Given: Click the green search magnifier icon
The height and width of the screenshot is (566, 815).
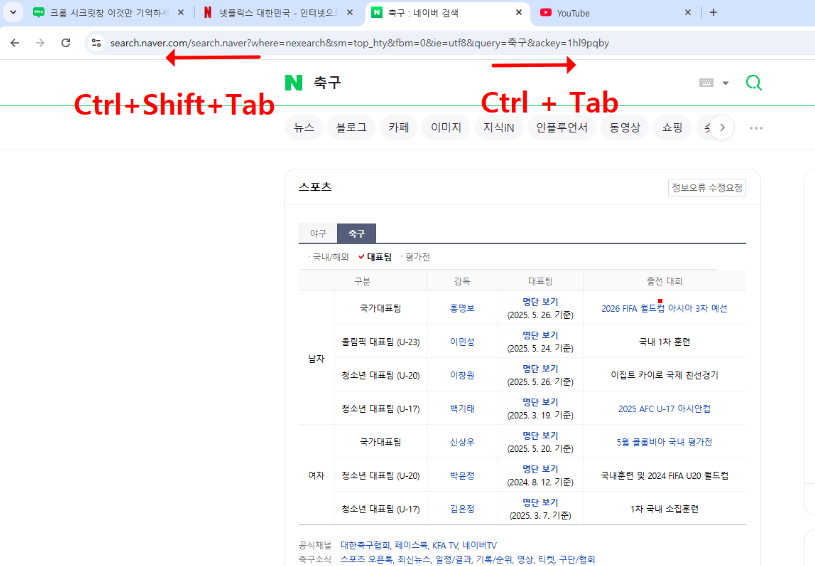Looking at the screenshot, I should coord(754,83).
